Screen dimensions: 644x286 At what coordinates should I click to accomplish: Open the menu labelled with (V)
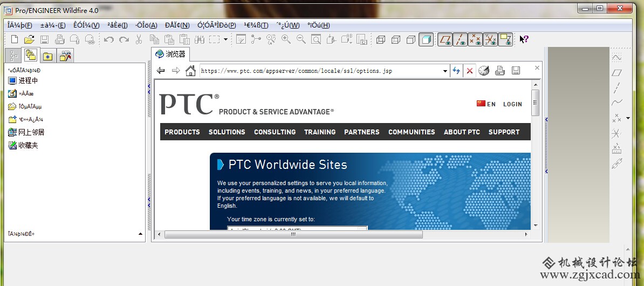[x=86, y=25]
